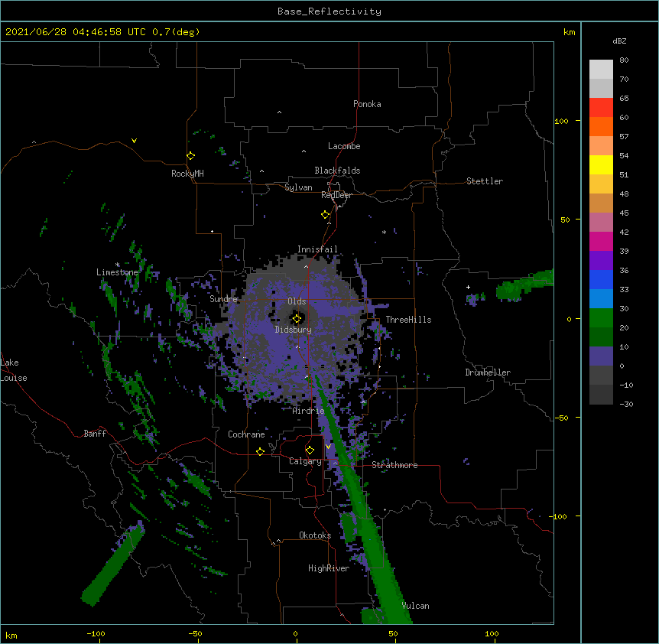The width and height of the screenshot is (659, 644).
Task: Click the Base_Reflectivity title text
Action: click(x=329, y=11)
